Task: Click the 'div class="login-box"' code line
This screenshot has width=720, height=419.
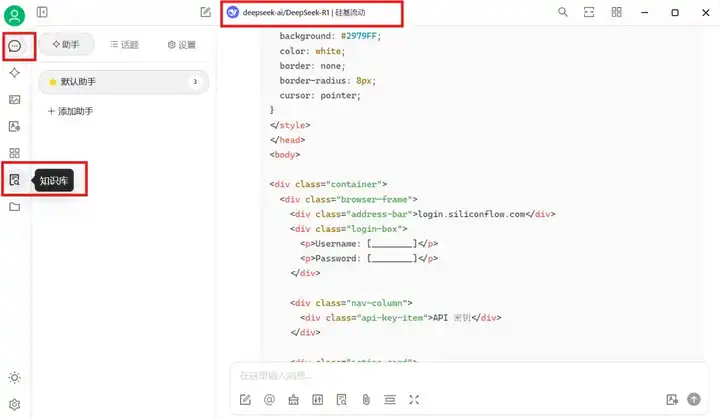Action: coord(349,229)
